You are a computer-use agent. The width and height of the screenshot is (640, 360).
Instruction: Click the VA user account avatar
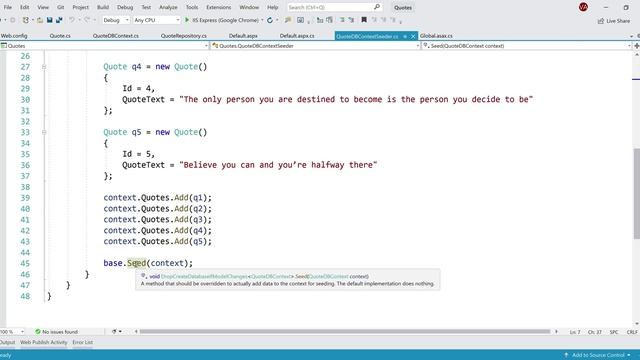coord(583,7)
